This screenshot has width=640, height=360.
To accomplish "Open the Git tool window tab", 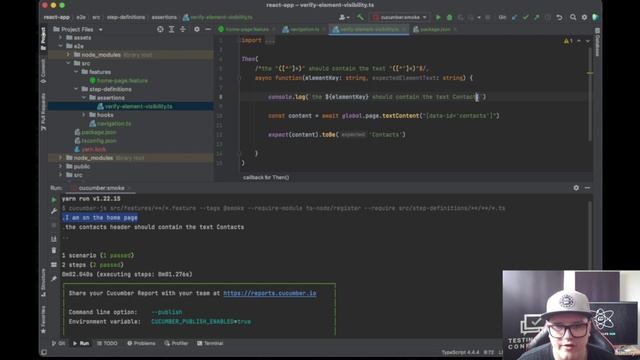I will pos(58,343).
